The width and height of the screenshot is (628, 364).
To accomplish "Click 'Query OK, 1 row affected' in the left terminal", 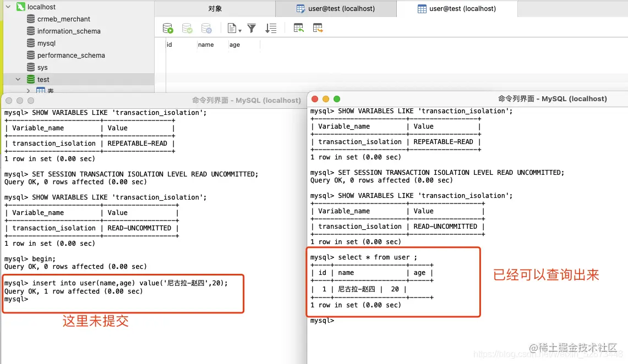I will coord(74,291).
